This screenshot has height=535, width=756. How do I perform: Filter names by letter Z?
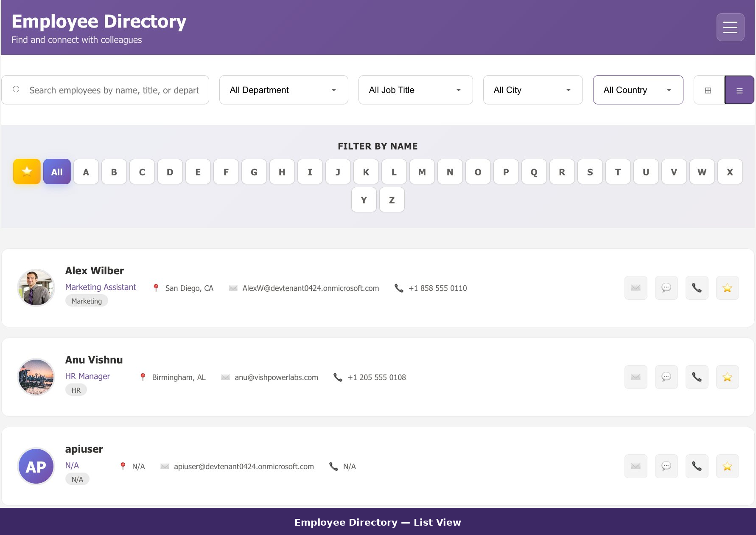(x=392, y=200)
